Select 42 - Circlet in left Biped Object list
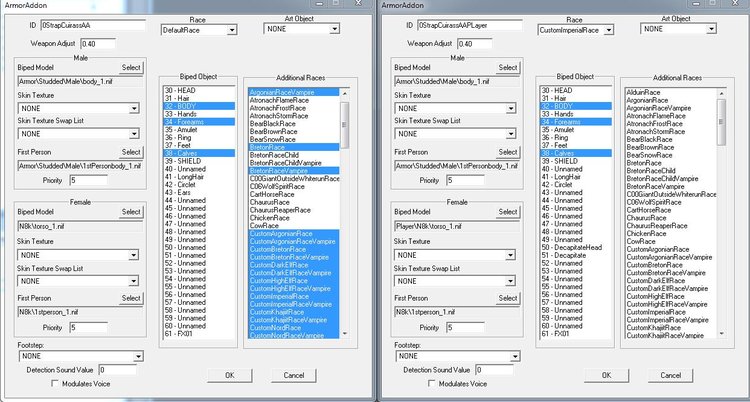This screenshot has height=402, width=750. [199, 184]
